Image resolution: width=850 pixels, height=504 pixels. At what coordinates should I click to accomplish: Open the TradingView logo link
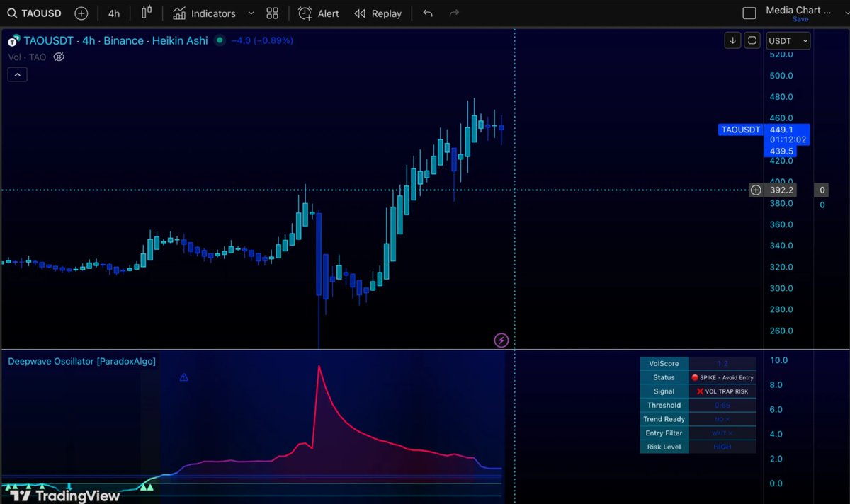pos(65,495)
